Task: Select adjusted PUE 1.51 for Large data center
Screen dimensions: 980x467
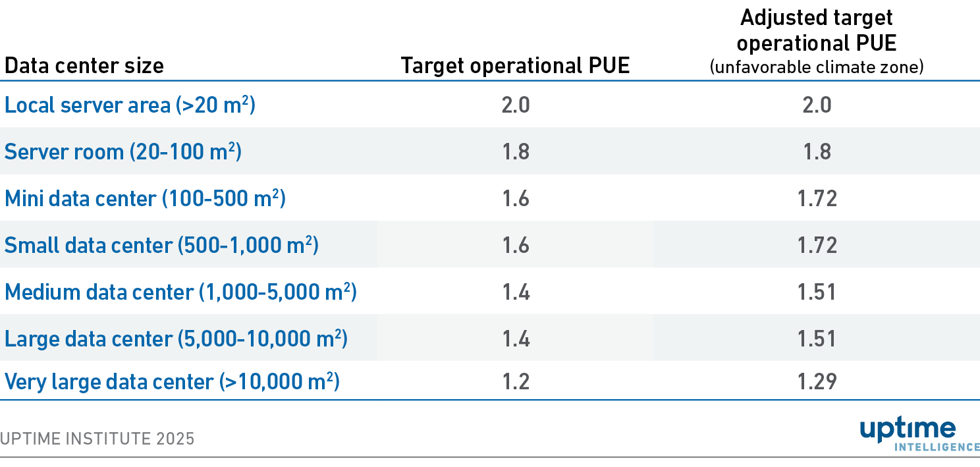Action: [x=817, y=339]
